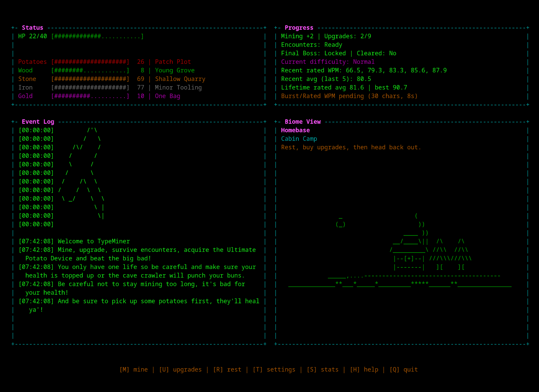Click the Iron resource bar
Image resolution: width=539 pixels, height=392 pixels.
click(90, 87)
